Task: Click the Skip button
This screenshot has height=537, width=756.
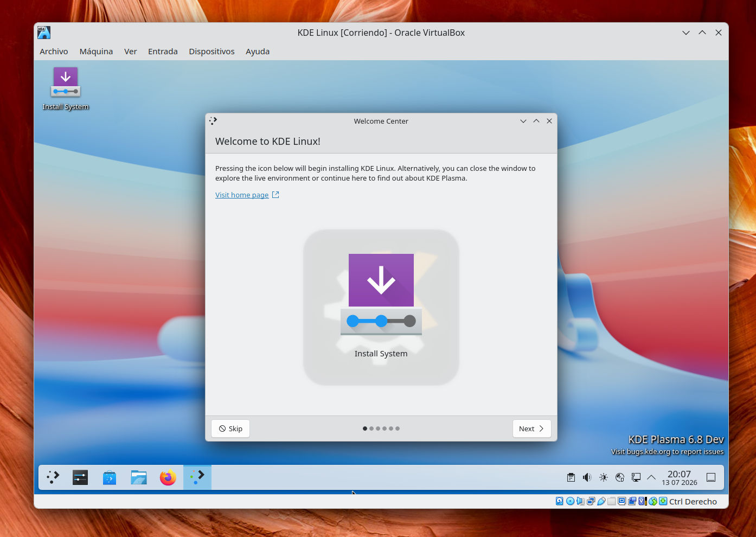Action: (230, 429)
